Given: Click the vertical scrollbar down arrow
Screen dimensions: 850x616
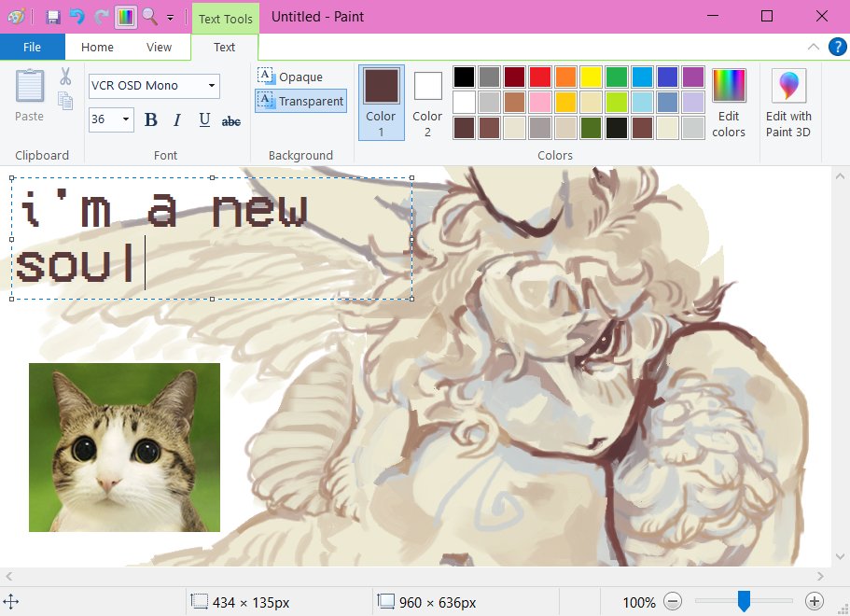Looking at the screenshot, I should (x=840, y=556).
